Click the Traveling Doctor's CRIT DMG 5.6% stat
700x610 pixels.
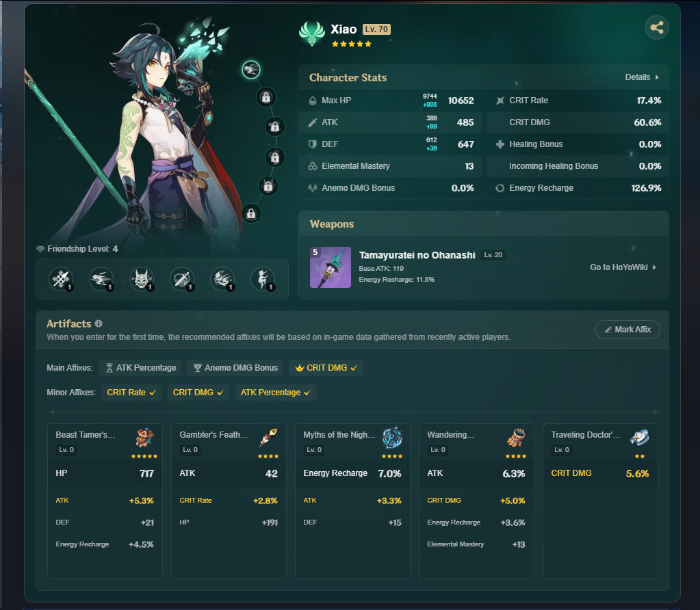599,473
